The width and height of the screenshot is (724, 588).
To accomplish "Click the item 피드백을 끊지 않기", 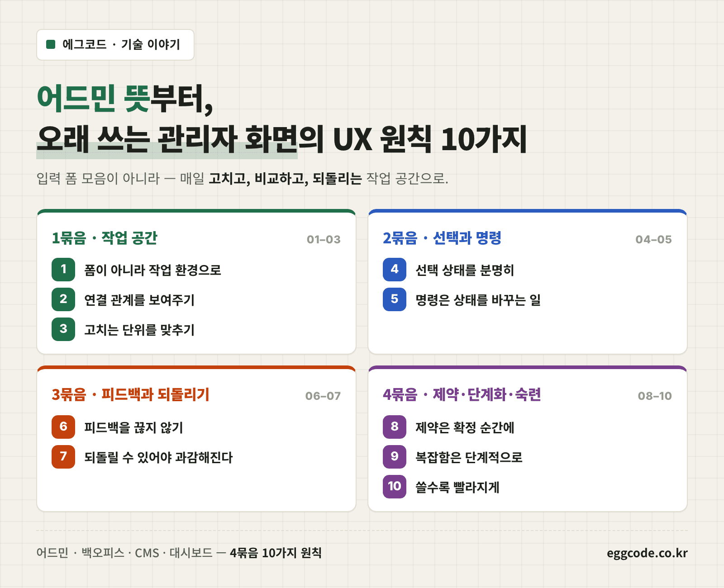I will pos(133,427).
